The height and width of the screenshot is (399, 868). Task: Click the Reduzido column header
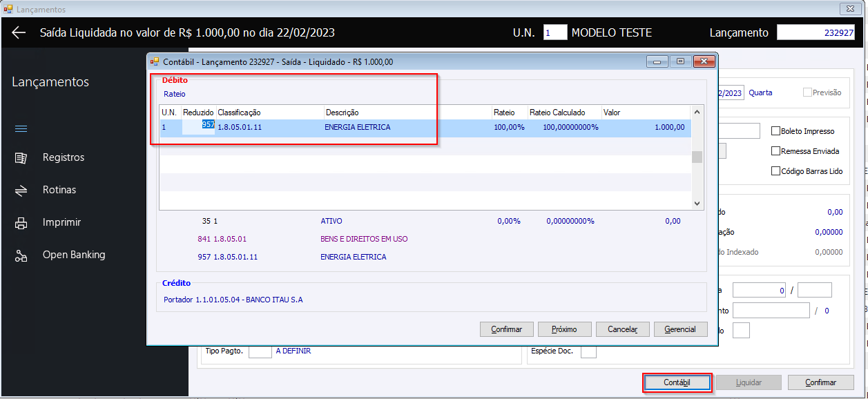coord(199,113)
